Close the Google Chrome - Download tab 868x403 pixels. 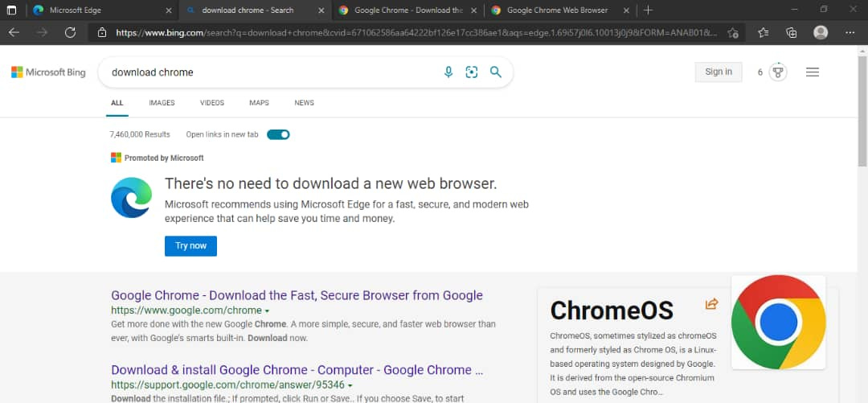(x=474, y=10)
